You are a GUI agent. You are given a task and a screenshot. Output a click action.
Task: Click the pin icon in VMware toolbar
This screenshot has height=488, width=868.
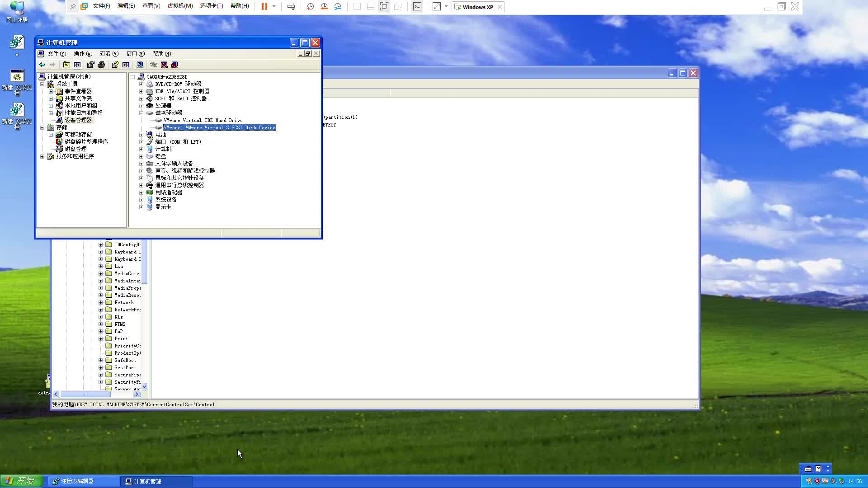(73, 6)
